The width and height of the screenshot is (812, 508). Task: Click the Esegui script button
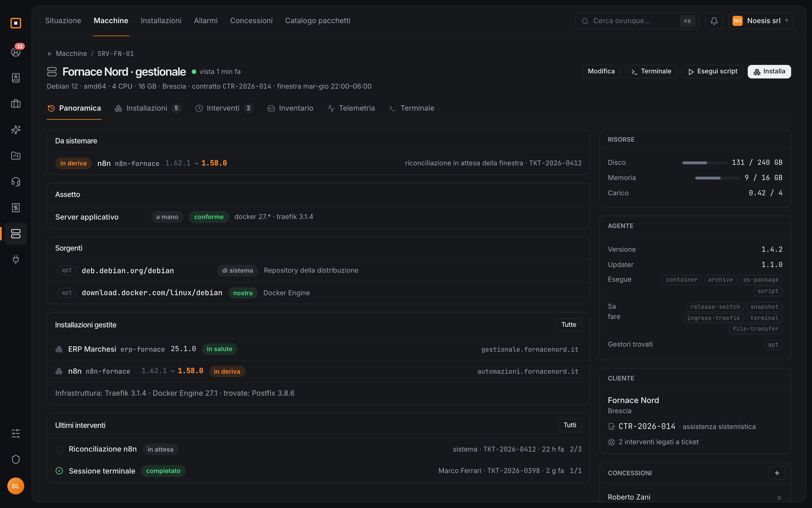tap(712, 71)
